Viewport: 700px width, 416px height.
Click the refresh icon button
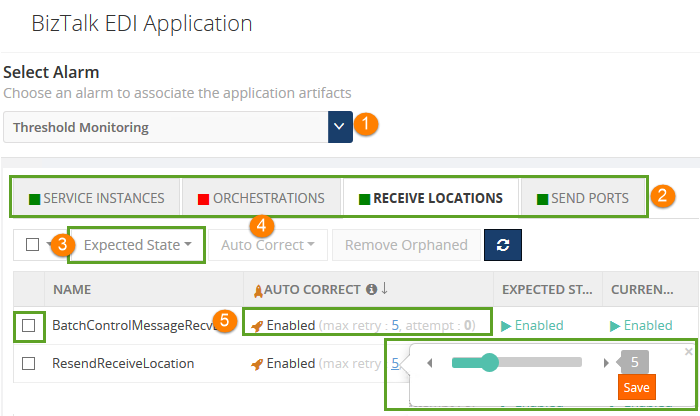tap(503, 245)
